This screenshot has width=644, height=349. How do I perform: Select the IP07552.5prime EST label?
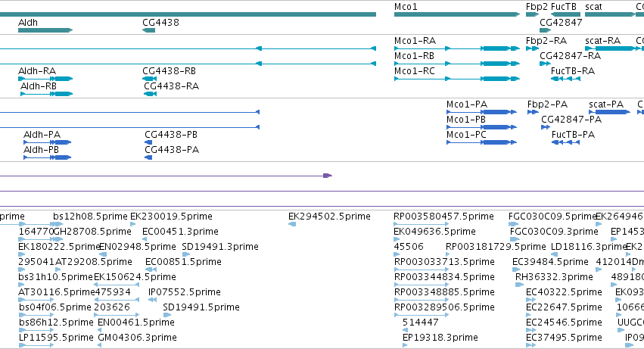(x=185, y=293)
